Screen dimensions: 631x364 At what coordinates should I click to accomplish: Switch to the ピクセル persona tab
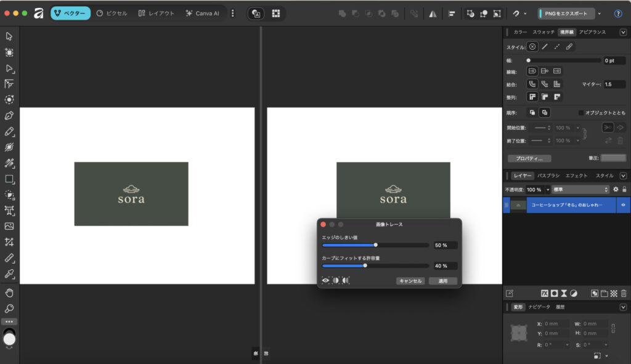(x=113, y=13)
